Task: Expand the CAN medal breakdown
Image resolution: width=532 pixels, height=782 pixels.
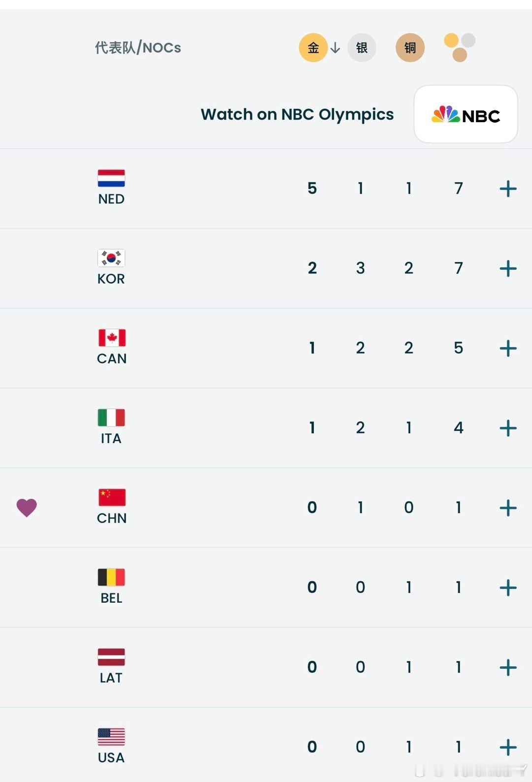Action: [508, 348]
